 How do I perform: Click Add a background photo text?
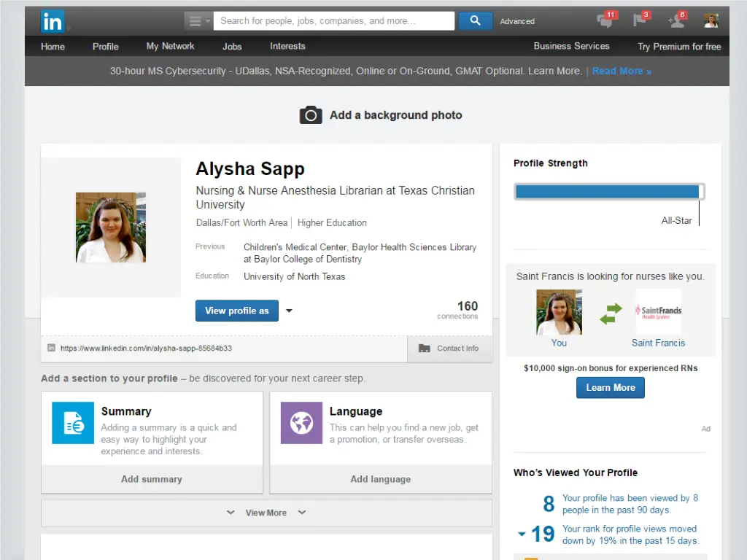click(x=395, y=114)
